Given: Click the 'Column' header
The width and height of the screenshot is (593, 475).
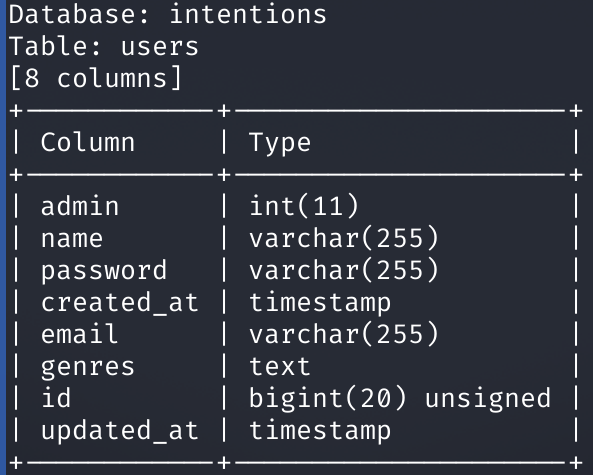Looking at the screenshot, I should (x=88, y=142).
